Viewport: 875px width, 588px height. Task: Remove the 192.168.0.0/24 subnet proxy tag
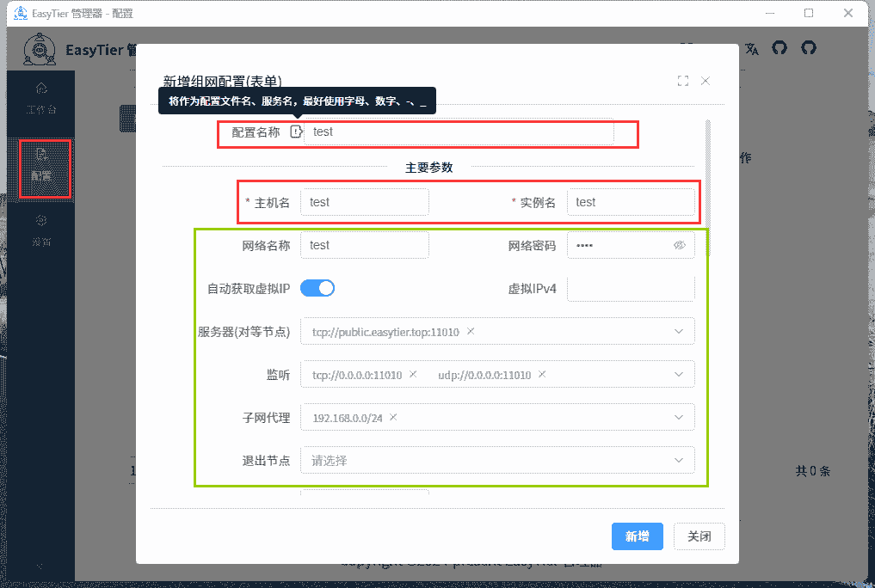tap(394, 417)
